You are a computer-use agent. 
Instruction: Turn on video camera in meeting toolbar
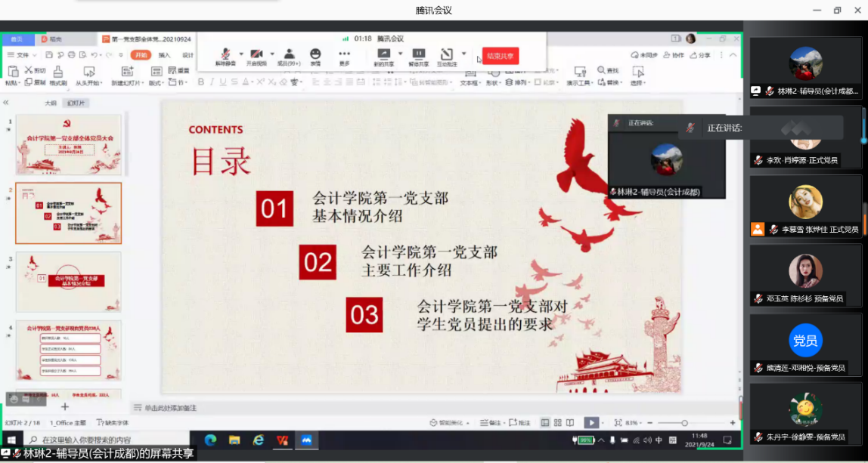[256, 57]
